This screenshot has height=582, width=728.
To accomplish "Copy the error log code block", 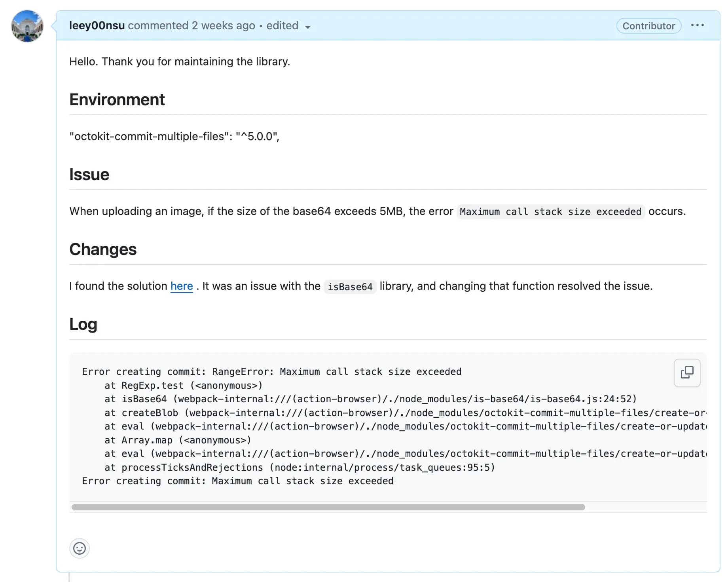I will click(x=687, y=373).
